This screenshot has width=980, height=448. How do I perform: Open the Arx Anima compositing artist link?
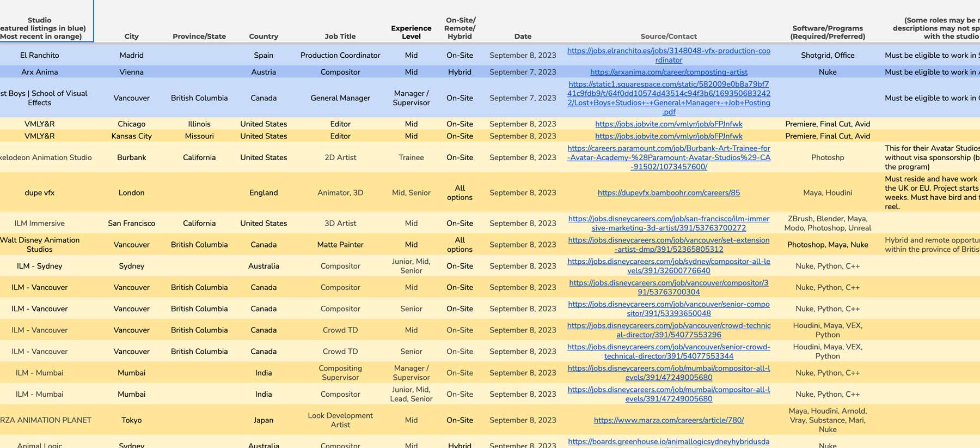[668, 72]
